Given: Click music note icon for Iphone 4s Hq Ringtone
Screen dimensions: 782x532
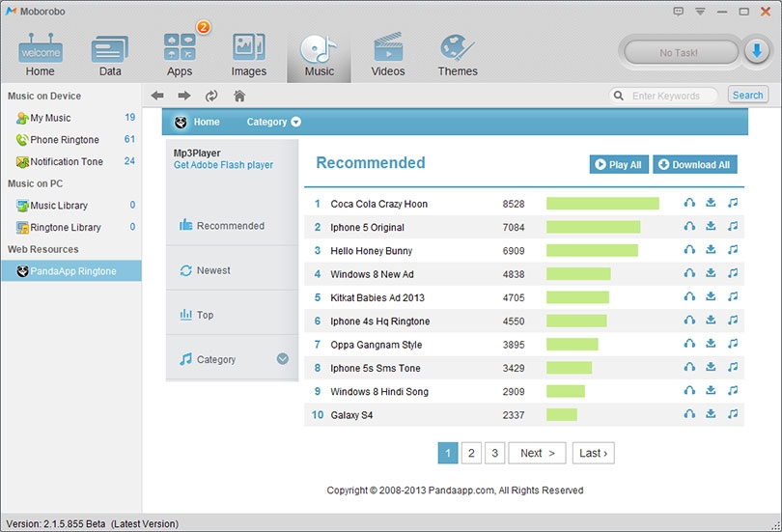Looking at the screenshot, I should pyautogui.click(x=732, y=320).
